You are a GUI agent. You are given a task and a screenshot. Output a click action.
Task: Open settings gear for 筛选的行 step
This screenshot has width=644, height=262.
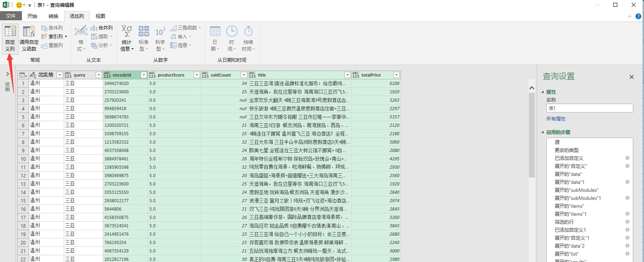coord(627,222)
